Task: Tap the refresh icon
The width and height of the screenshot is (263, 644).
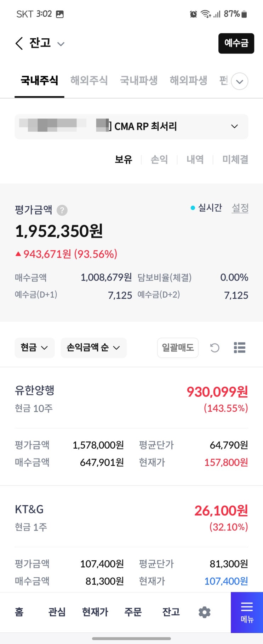Action: coord(215,348)
